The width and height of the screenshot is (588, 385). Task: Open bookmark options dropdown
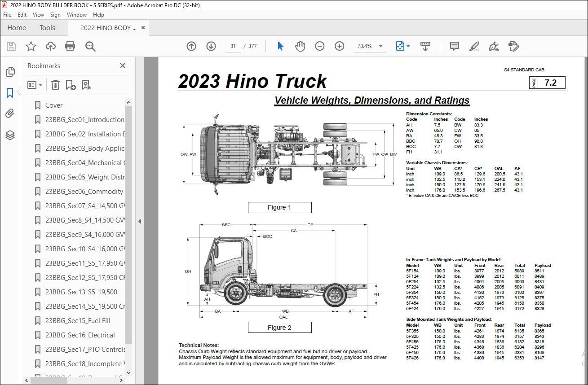pos(35,85)
